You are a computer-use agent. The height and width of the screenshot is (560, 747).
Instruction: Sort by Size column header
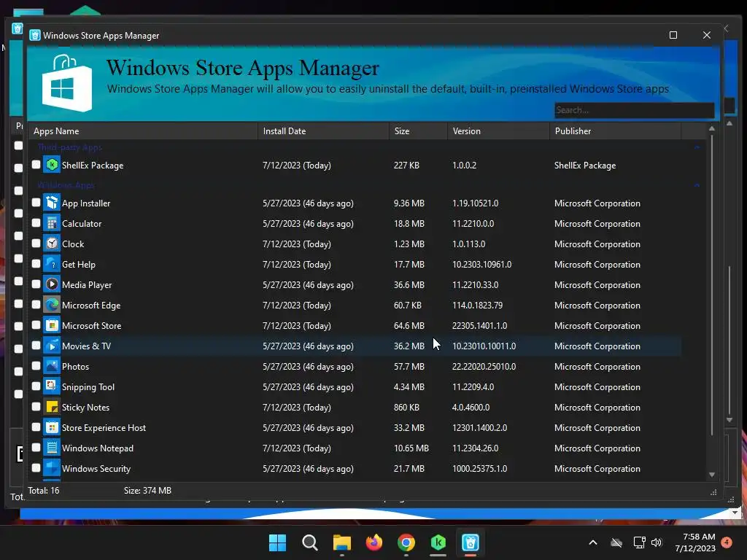pyautogui.click(x=418, y=131)
